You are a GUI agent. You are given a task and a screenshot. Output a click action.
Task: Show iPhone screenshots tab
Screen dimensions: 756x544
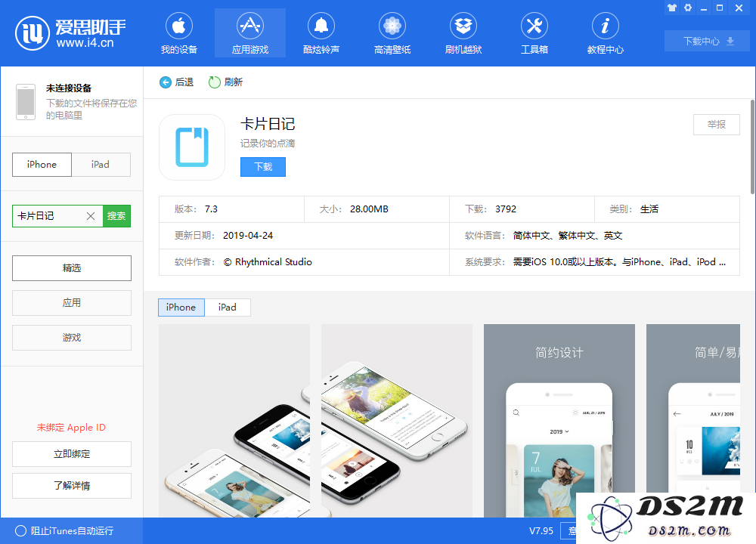(x=181, y=308)
